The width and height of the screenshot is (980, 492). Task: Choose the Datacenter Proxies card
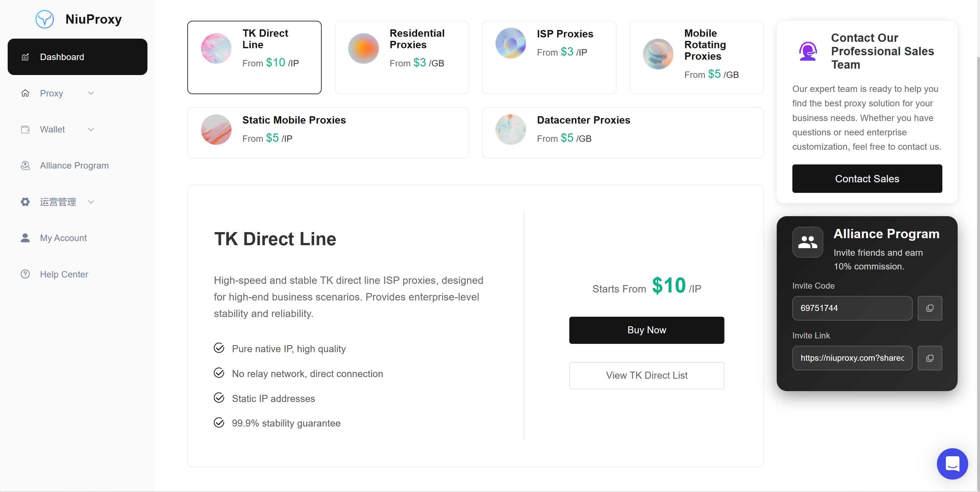coord(623,133)
